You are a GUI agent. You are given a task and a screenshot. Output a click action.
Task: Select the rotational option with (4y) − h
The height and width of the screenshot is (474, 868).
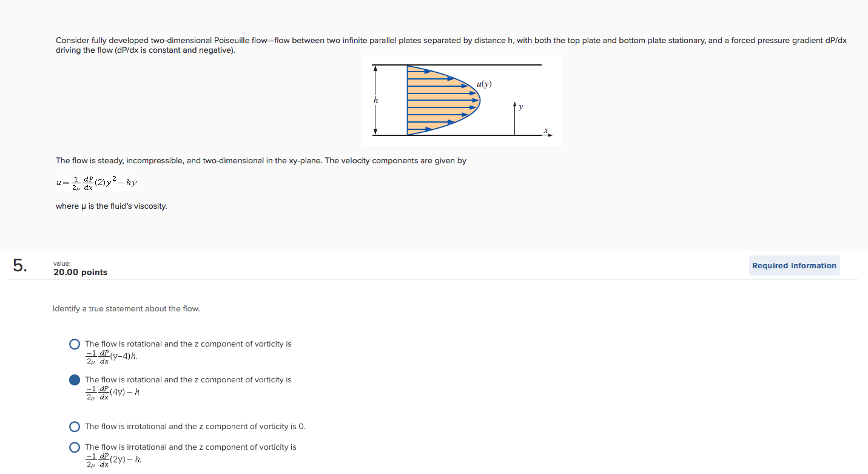pyautogui.click(x=75, y=380)
